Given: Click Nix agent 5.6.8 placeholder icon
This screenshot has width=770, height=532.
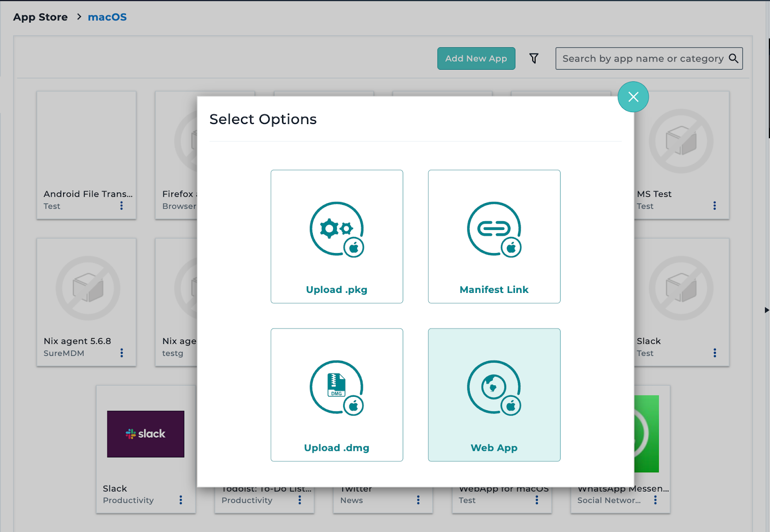Looking at the screenshot, I should tap(88, 288).
